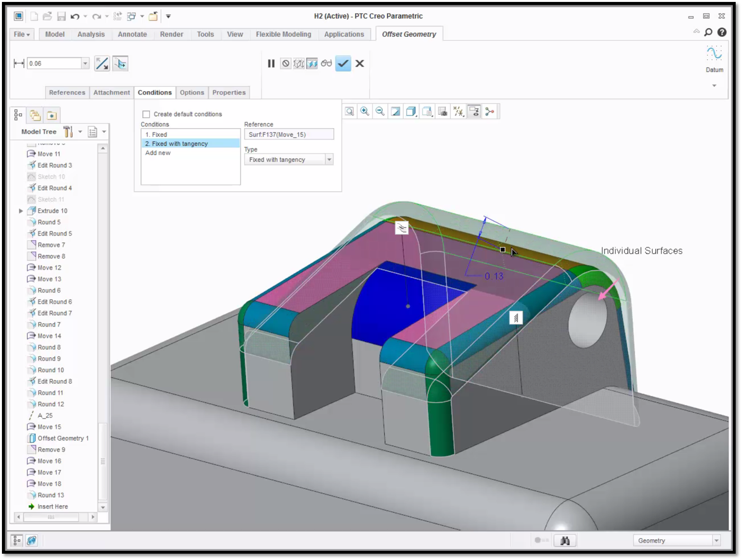Flip the offset direction icon

point(102,64)
